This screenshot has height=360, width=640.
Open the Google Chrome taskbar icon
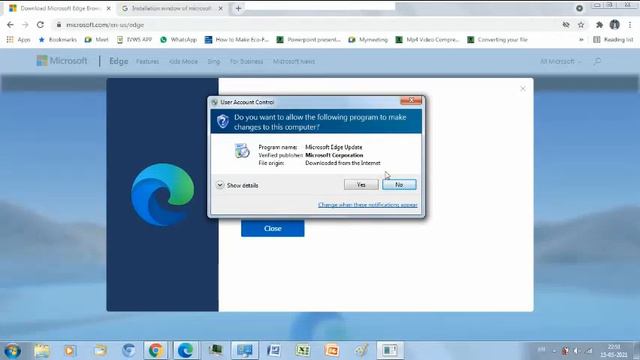point(156,351)
